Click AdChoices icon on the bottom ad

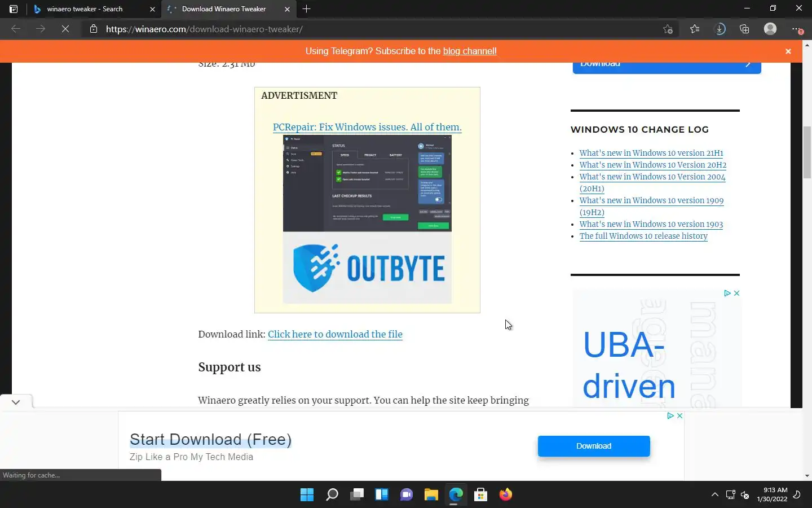click(670, 415)
